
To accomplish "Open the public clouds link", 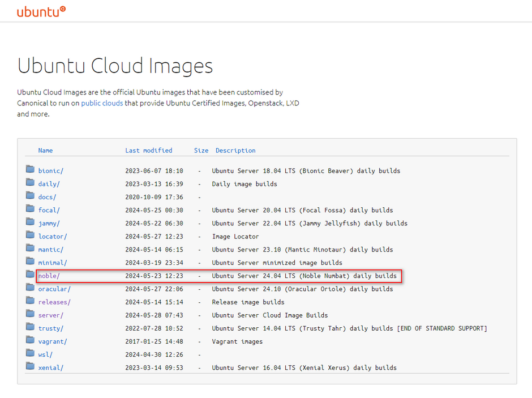I will click(102, 103).
